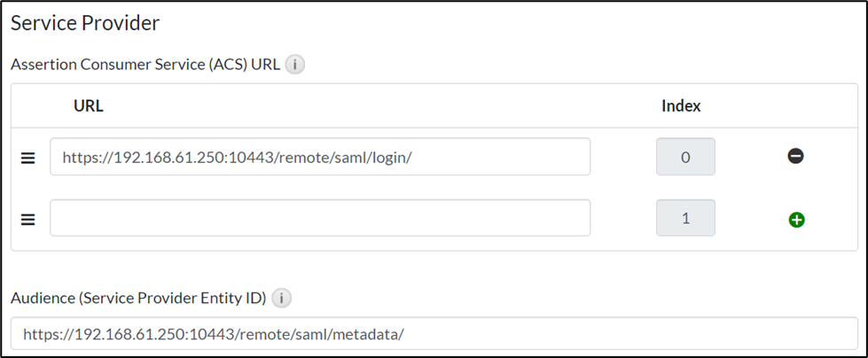
Task: Click the green plus icon to add URL
Action: (795, 220)
